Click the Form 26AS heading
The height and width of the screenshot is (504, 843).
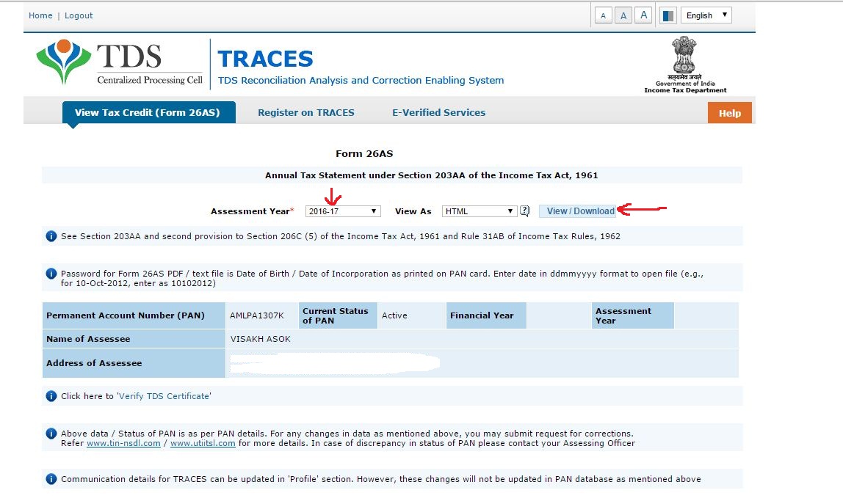tap(364, 153)
